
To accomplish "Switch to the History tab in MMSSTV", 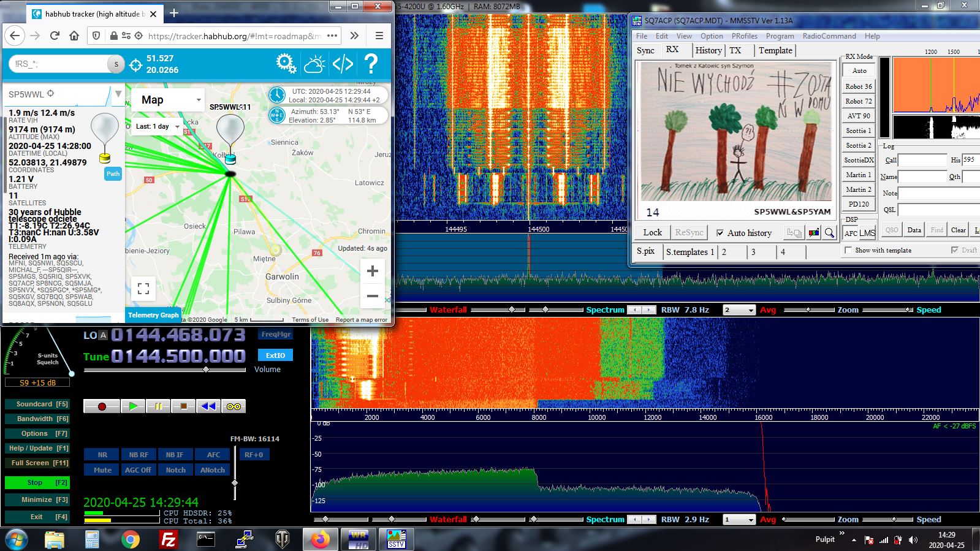I will pos(708,50).
